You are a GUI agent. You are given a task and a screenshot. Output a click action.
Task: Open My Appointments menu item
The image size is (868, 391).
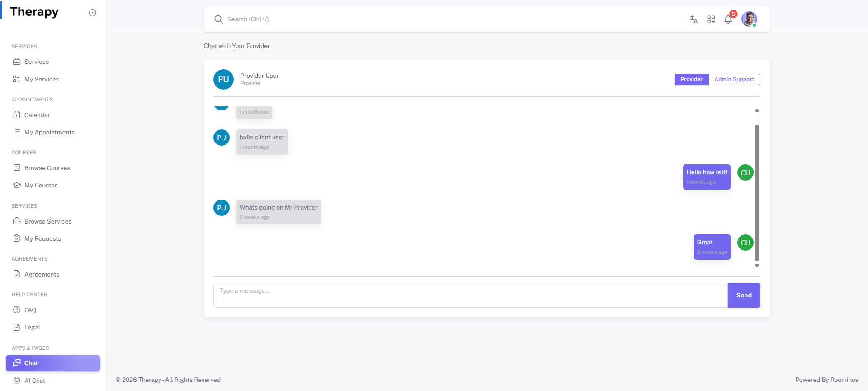tap(53, 132)
